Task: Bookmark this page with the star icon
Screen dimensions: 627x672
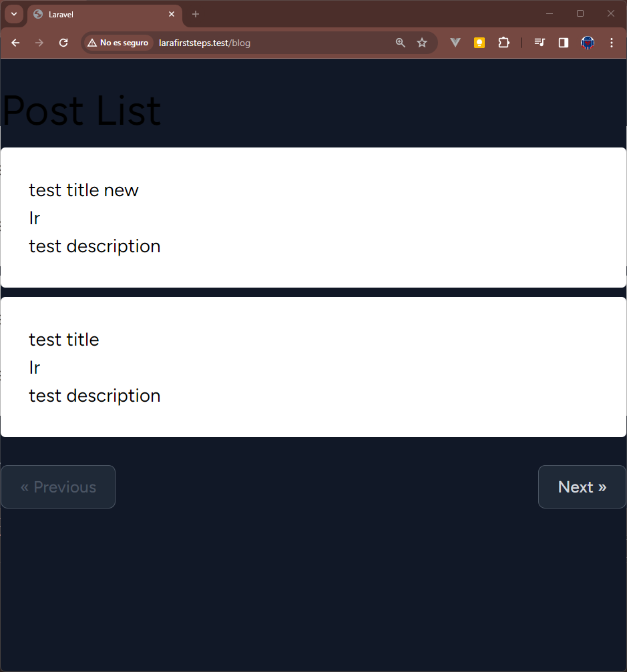Action: [422, 43]
